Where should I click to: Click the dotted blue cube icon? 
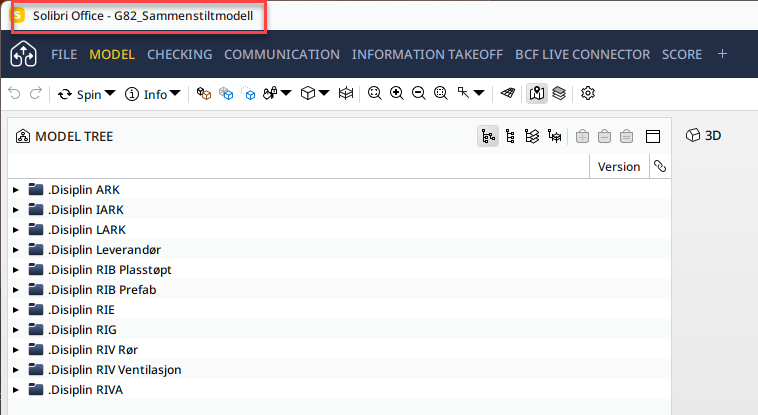[x=248, y=93]
